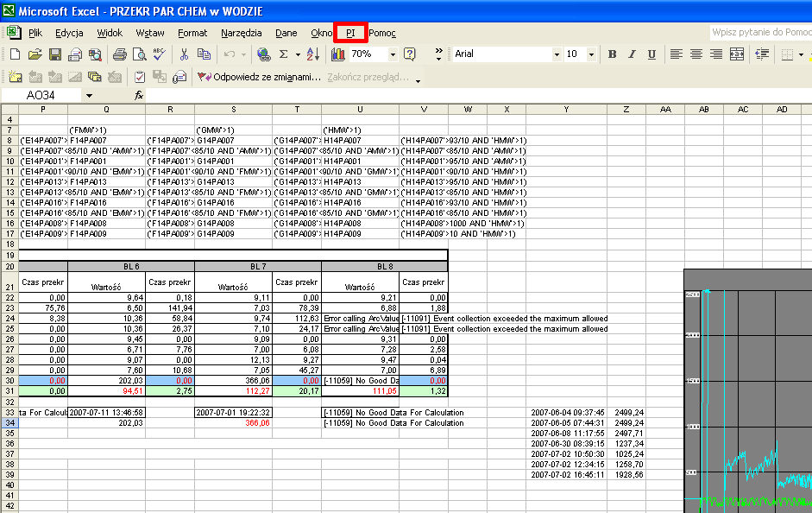Save the workbook with the floppy icon
Viewport: 812px width, 513px height.
55,54
